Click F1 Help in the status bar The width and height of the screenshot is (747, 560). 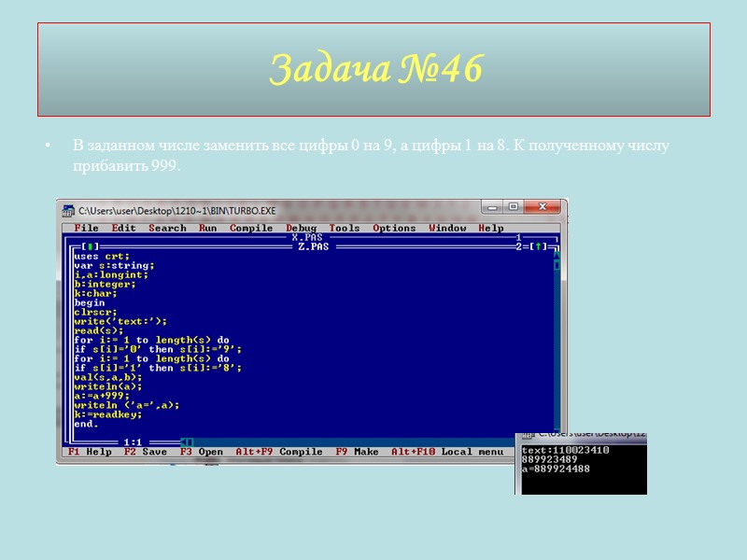tap(90, 452)
